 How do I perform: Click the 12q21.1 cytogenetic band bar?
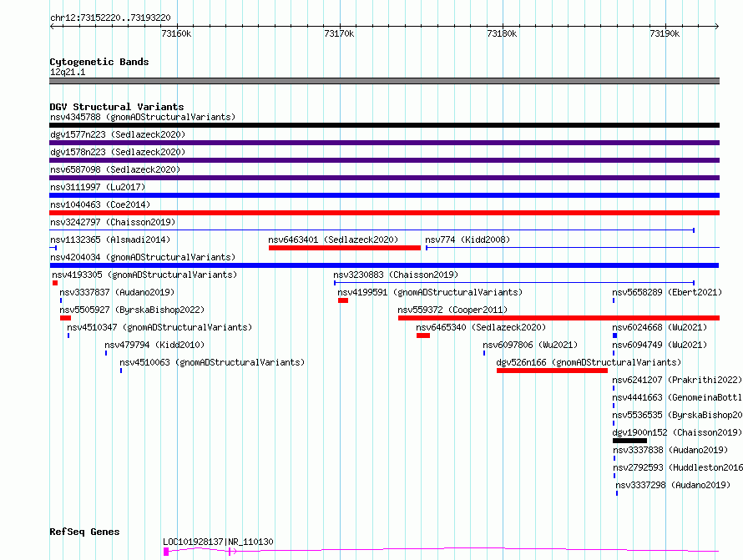[384, 81]
